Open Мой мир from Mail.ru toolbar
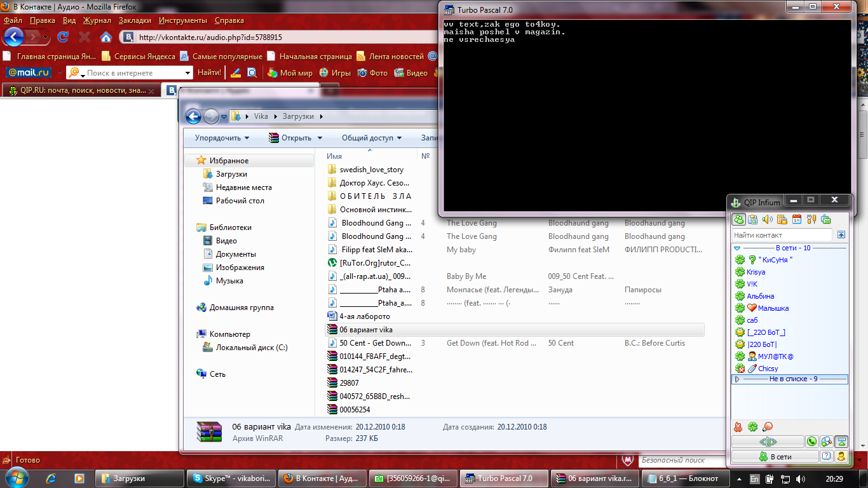Viewport: 868px width, 488px height. [290, 72]
